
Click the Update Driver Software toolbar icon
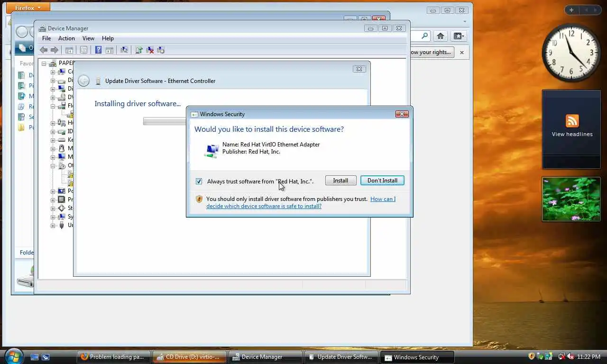[x=139, y=50]
